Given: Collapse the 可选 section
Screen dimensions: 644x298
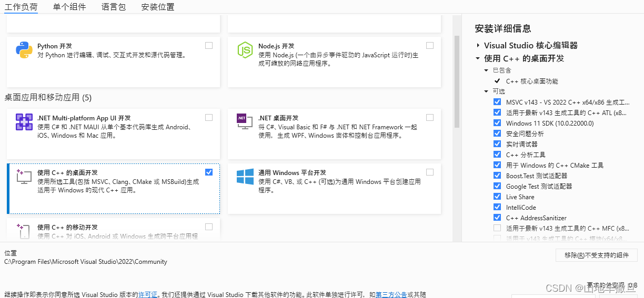Looking at the screenshot, I should pyautogui.click(x=486, y=91).
